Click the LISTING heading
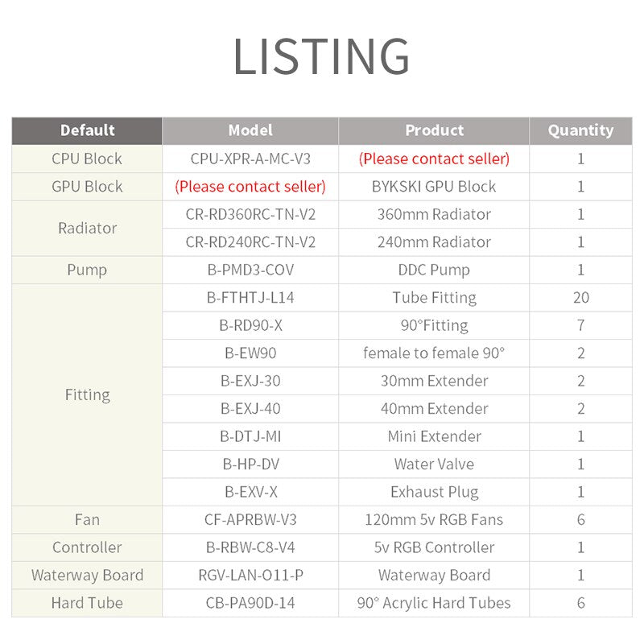 pos(321,56)
